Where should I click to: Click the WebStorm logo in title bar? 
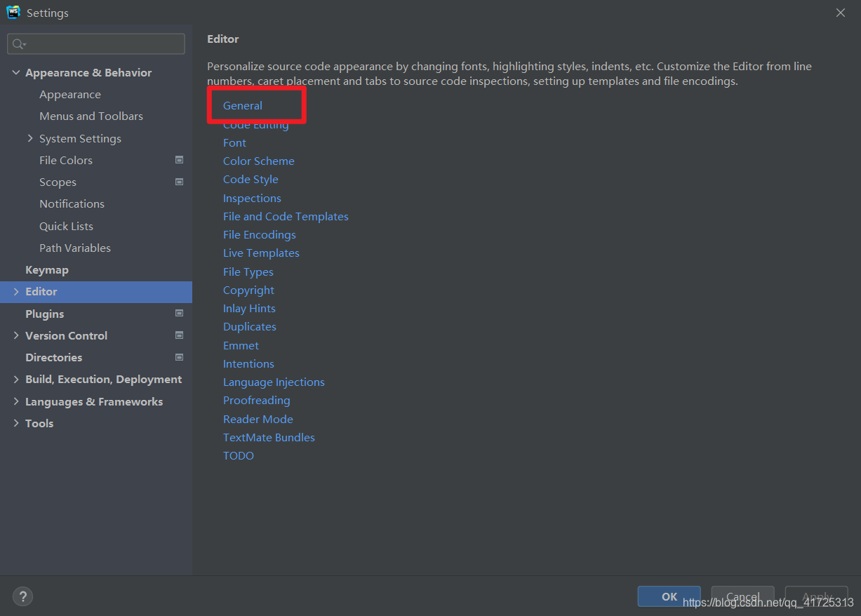(x=13, y=13)
